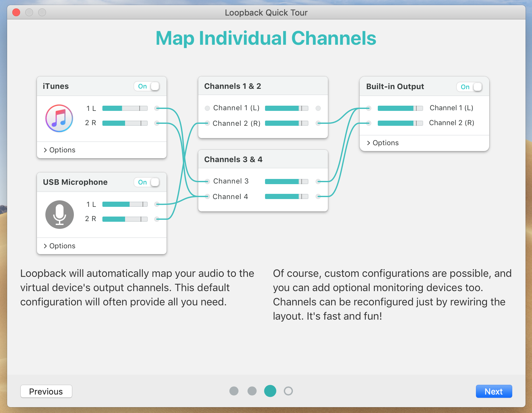Click Channel 2 (R) input connector
532x413 pixels.
point(207,123)
